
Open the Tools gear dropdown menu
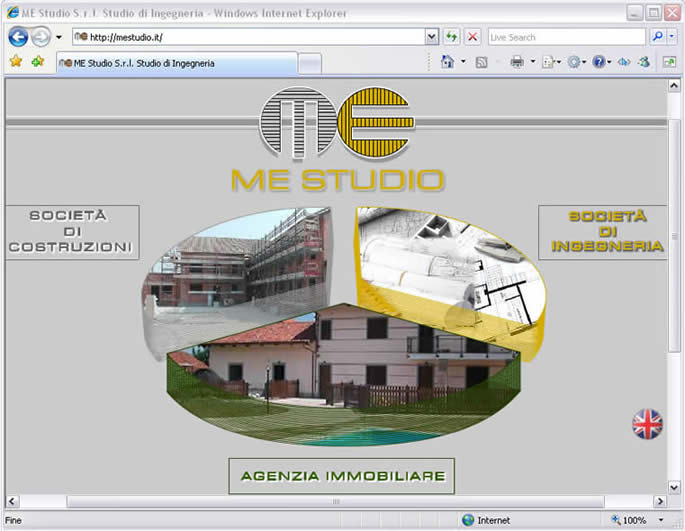click(x=575, y=62)
